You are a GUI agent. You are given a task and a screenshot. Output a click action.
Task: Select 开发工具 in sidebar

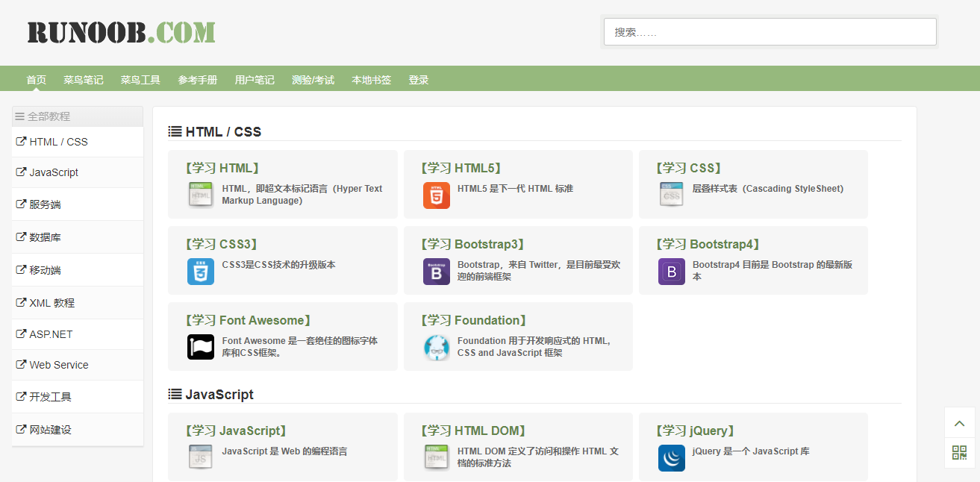click(x=78, y=397)
